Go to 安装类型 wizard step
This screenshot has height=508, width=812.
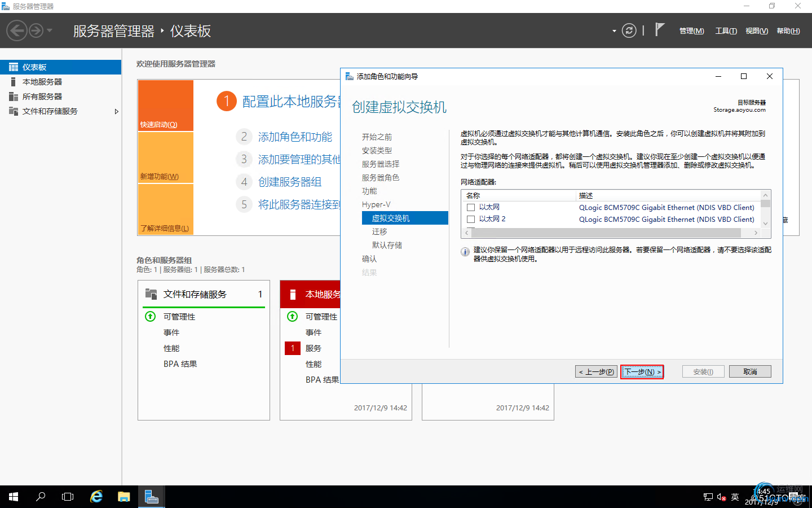(x=377, y=151)
